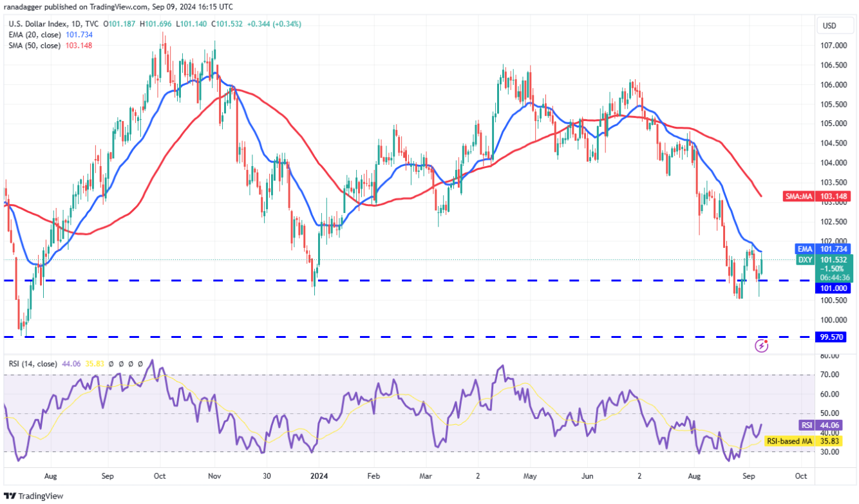Viewport: 859px width, 504px height.
Task: Click the 2024 label on time axis
Action: tap(319, 477)
